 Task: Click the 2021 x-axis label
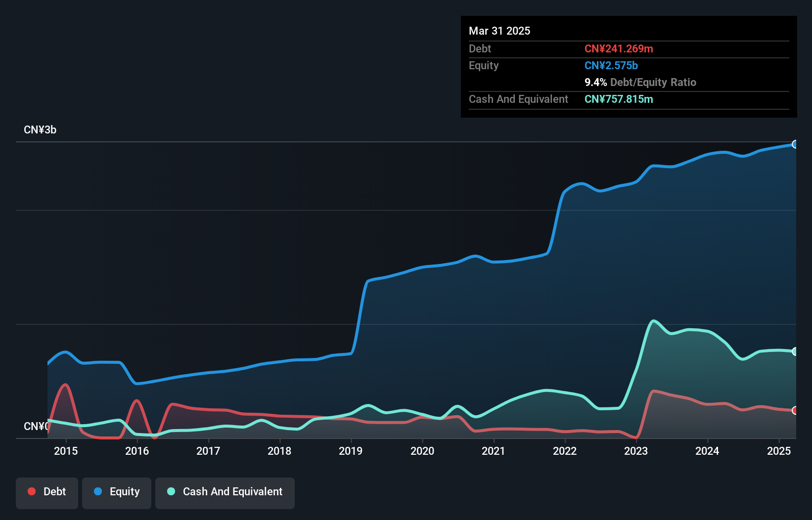(494, 451)
